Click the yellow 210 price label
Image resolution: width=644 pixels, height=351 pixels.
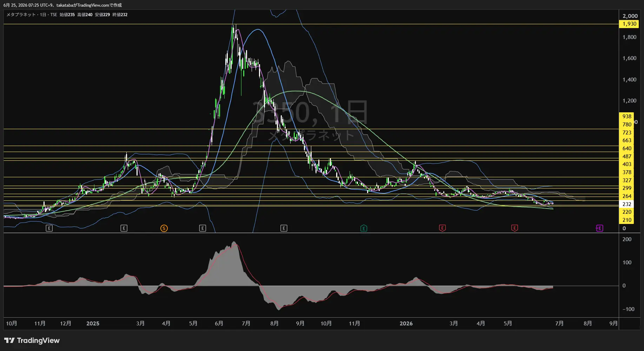(x=627, y=220)
